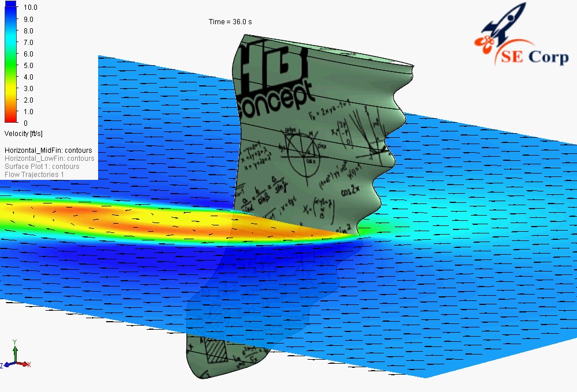Select the Horizontal_MidFin: contours plot entry
This screenshot has height=392, width=577.
pyautogui.click(x=48, y=150)
